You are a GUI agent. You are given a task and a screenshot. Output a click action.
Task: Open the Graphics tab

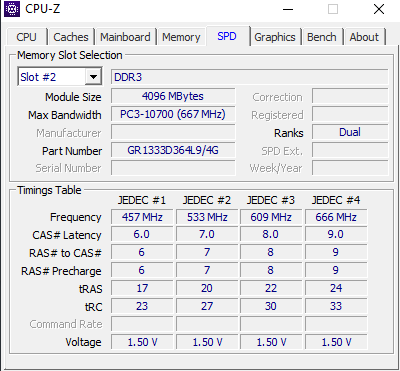coord(275,37)
